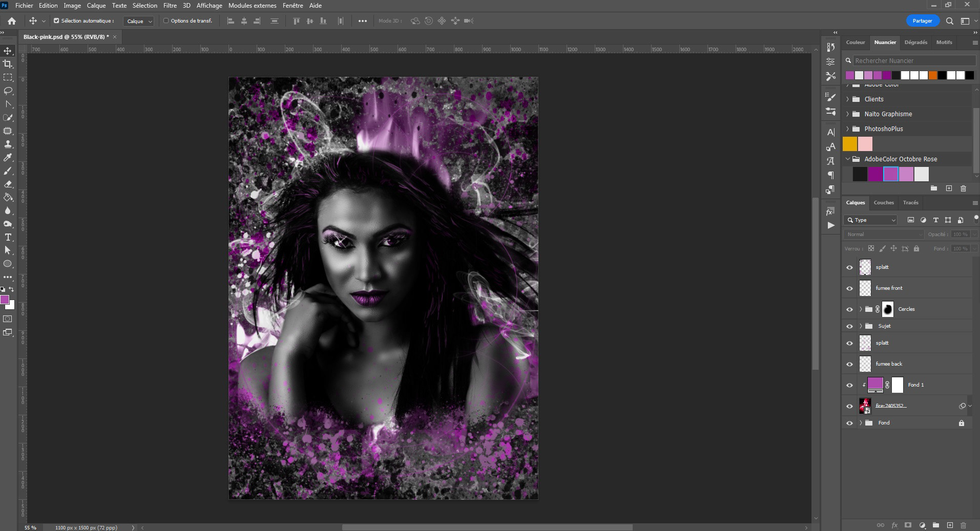Create new adjustment layer icon

coord(922,525)
